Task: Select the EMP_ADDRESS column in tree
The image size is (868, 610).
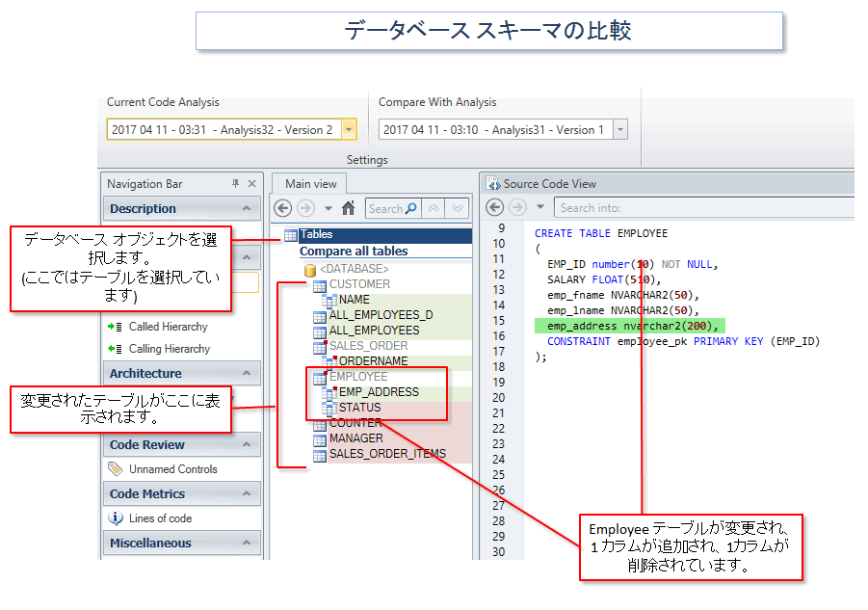Action: coord(378,392)
